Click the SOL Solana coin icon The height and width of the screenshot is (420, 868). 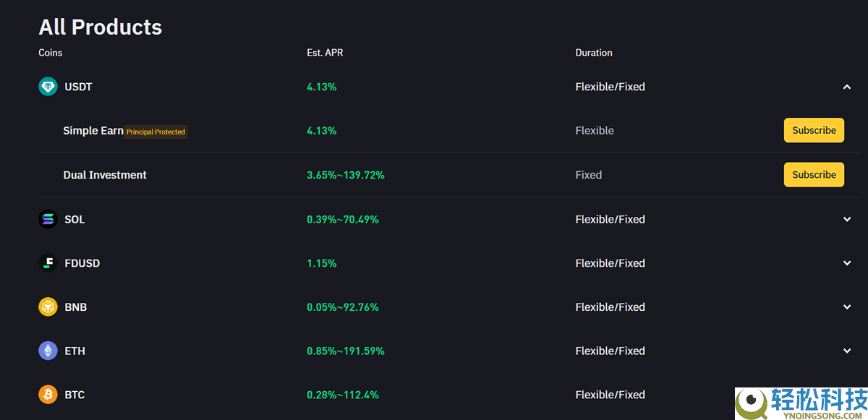click(48, 219)
